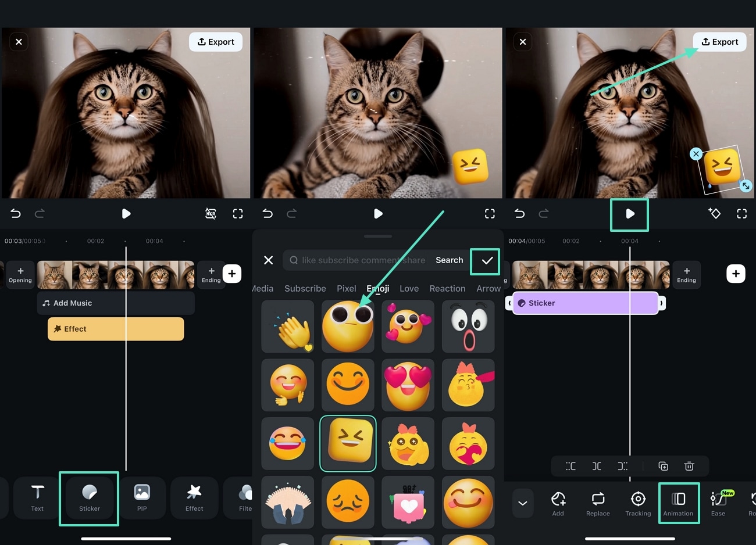Click Add Music track

click(116, 303)
